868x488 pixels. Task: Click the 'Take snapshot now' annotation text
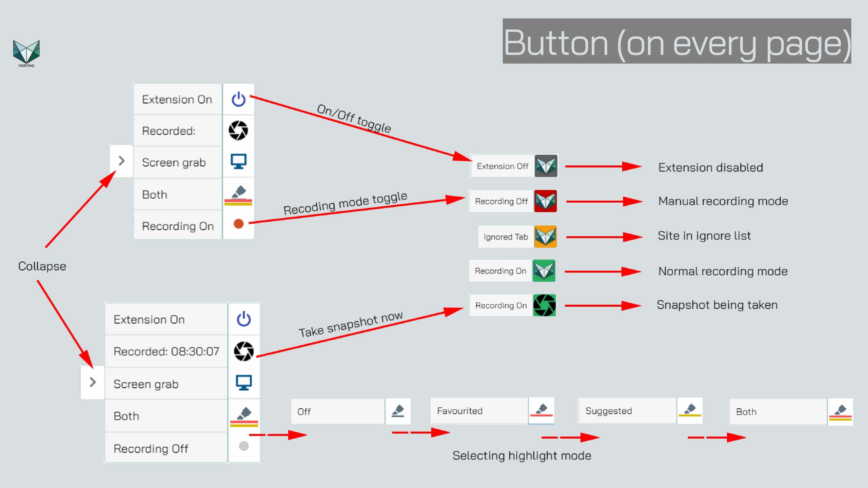pos(350,325)
